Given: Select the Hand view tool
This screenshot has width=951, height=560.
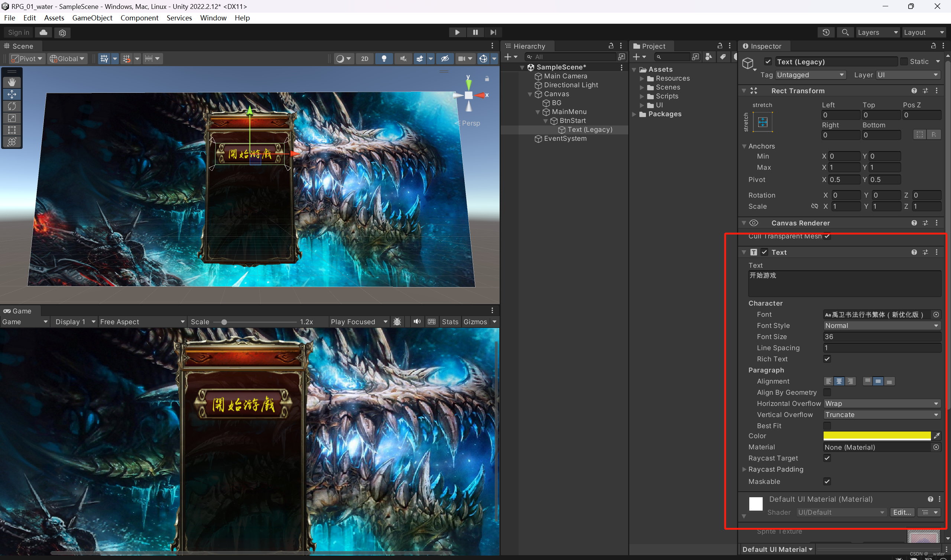Looking at the screenshot, I should click(x=12, y=82).
